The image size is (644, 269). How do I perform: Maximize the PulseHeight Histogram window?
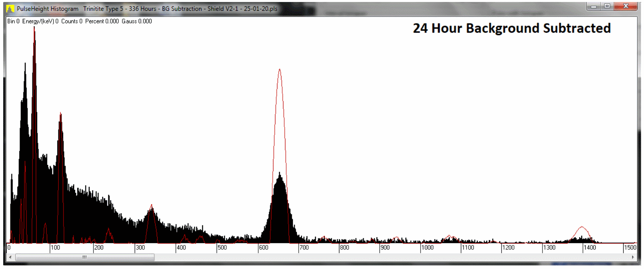coord(607,6)
